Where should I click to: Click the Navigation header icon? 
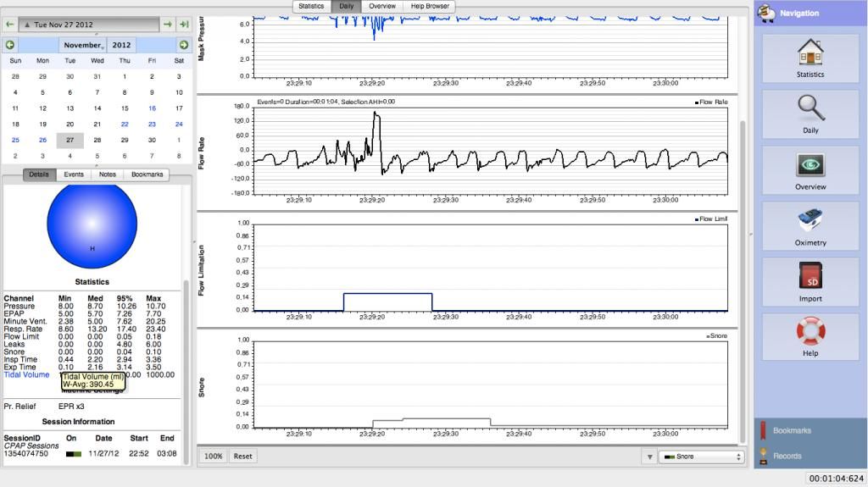(x=766, y=12)
